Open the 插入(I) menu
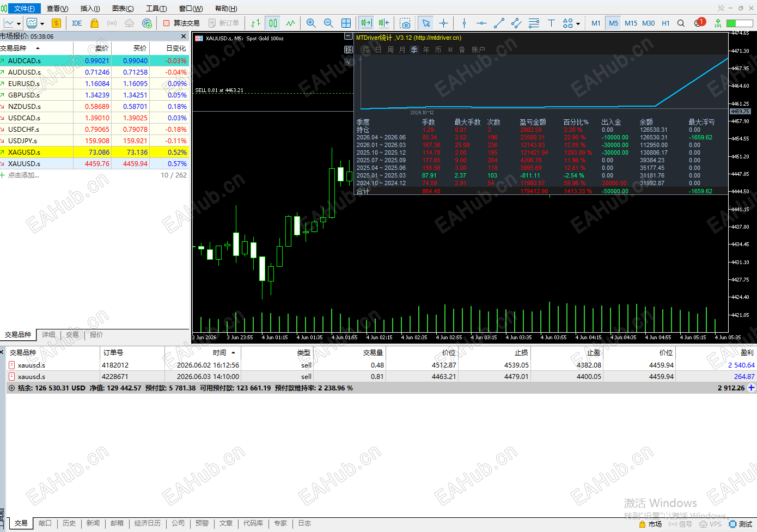This screenshot has width=757, height=532. point(90,8)
